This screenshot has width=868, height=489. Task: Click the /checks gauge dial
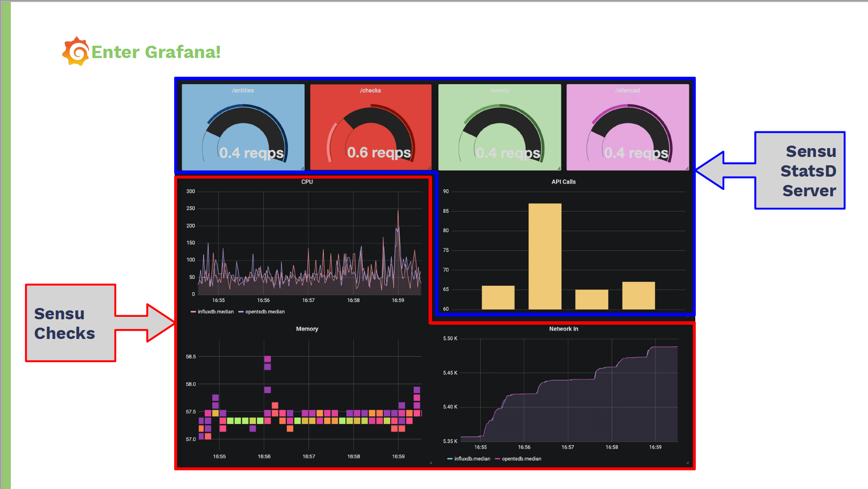372,133
